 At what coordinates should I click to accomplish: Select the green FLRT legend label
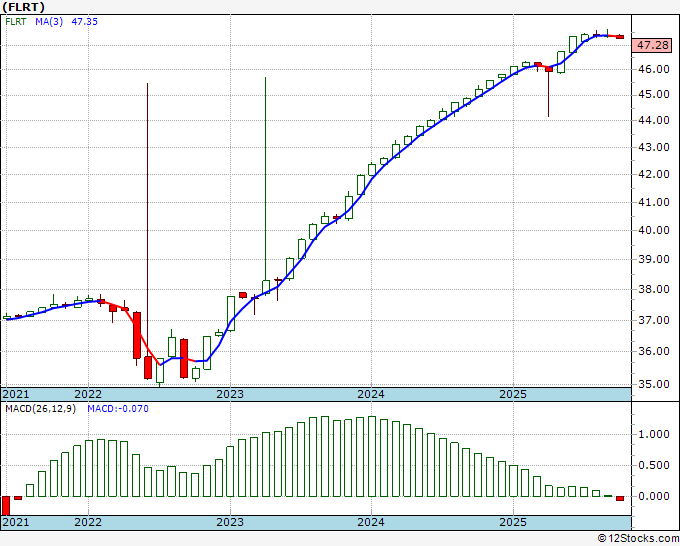coord(16,21)
